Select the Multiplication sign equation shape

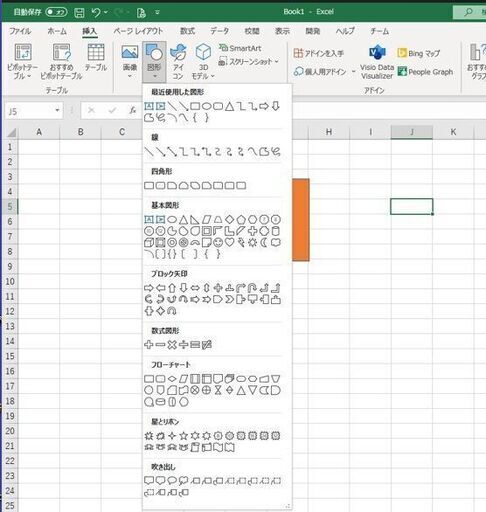click(172, 344)
